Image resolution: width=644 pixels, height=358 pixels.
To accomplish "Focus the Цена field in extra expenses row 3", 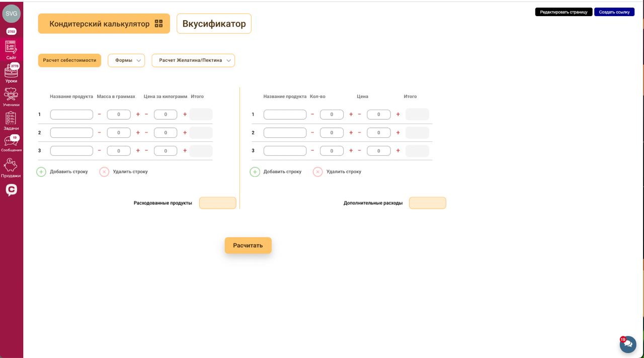I will pos(379,151).
